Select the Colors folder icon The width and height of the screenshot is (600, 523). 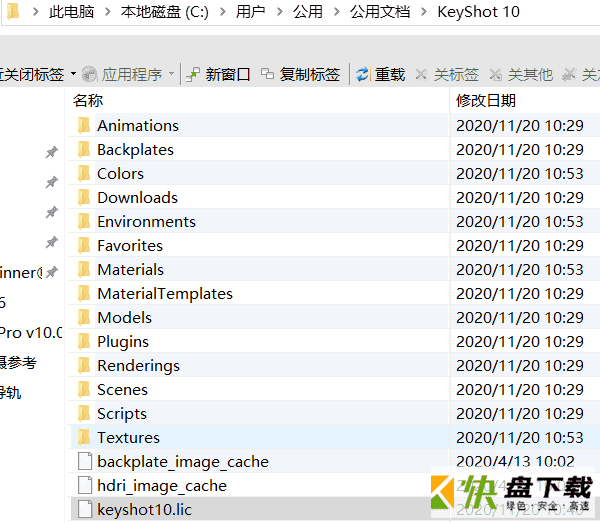coord(84,173)
